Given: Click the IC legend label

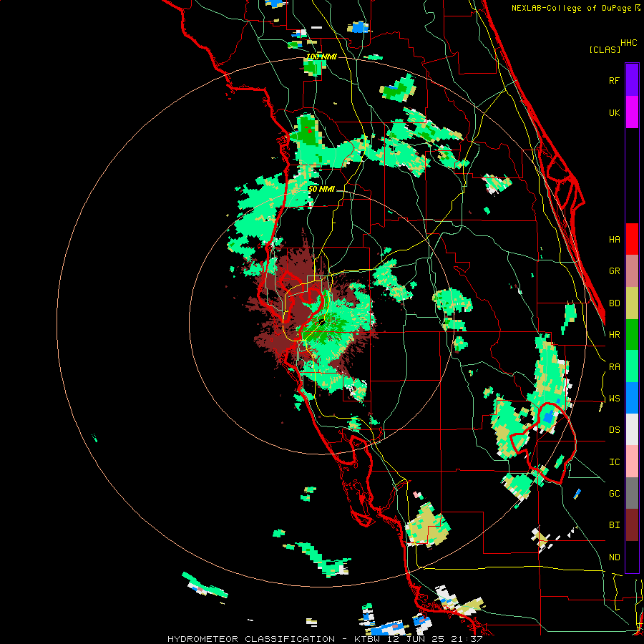Looking at the screenshot, I should click(614, 462).
